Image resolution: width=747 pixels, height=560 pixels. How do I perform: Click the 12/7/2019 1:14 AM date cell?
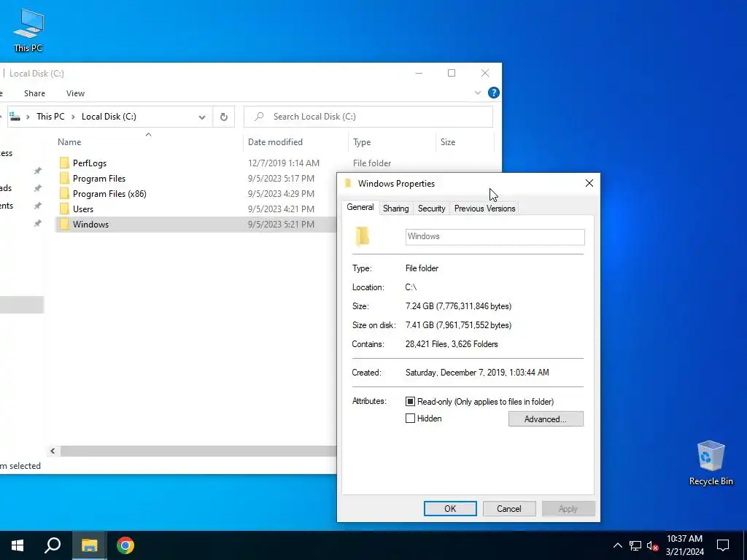coord(284,163)
